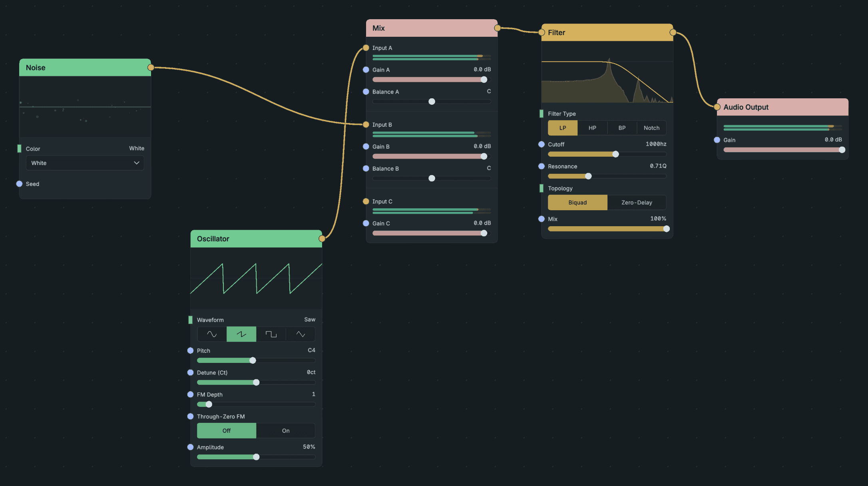Select Notch filter type
Viewport: 868px width, 486px height.
pos(651,128)
